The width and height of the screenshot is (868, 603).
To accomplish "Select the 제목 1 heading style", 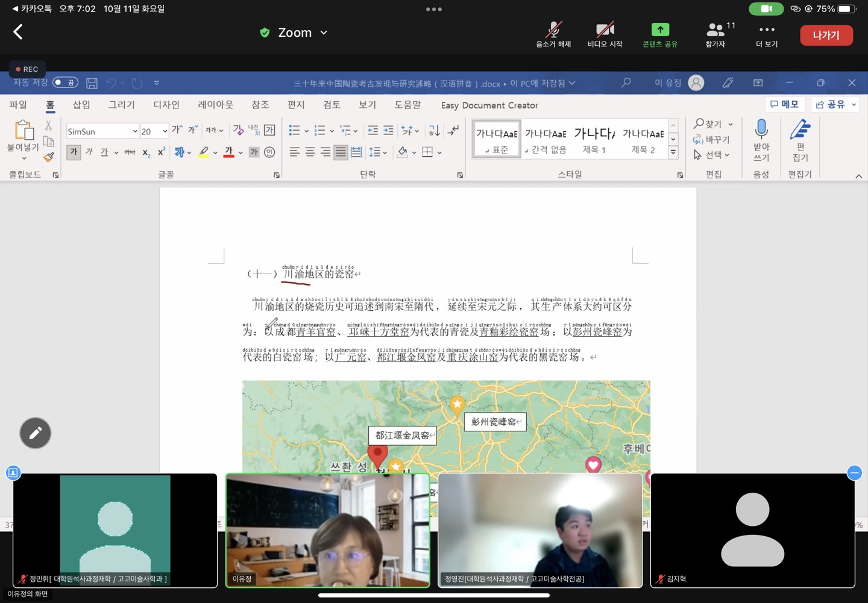I will click(x=594, y=139).
